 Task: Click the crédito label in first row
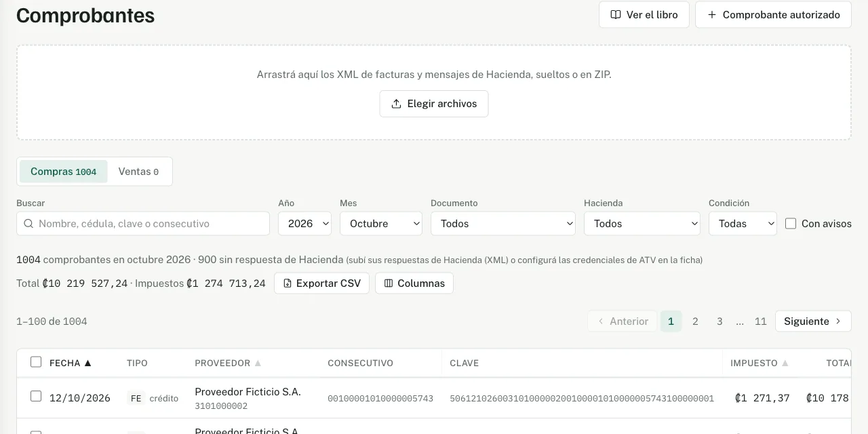coord(164,399)
